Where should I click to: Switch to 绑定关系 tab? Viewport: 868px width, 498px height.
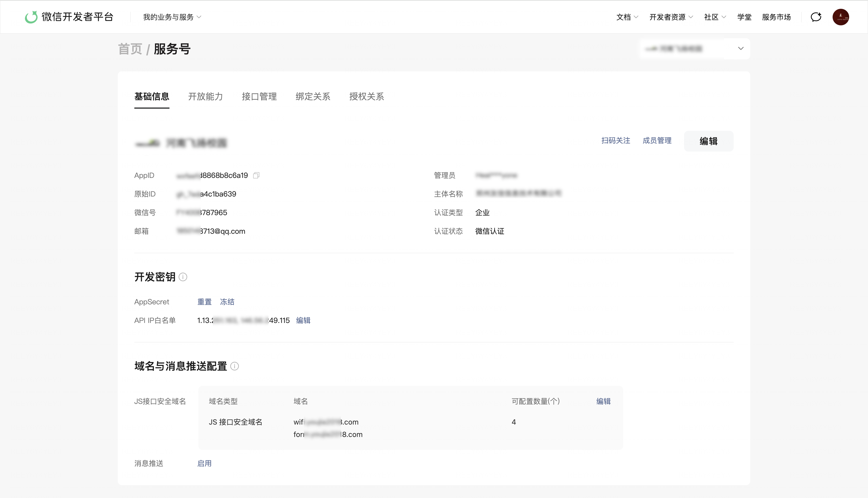click(x=313, y=97)
